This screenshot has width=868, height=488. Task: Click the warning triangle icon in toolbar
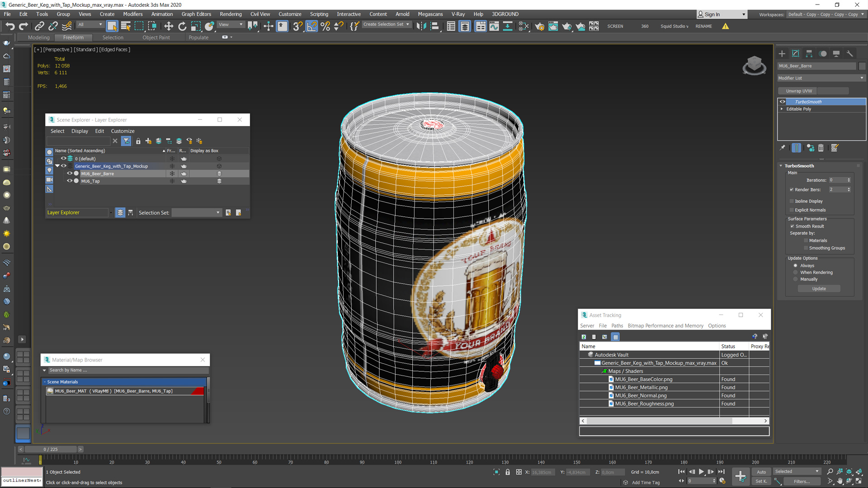726,26
